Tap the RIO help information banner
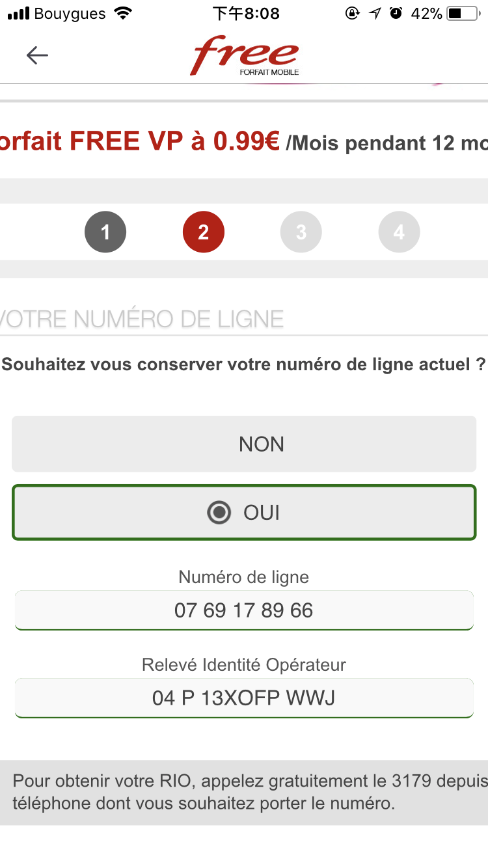The height and width of the screenshot is (868, 488). point(244,793)
